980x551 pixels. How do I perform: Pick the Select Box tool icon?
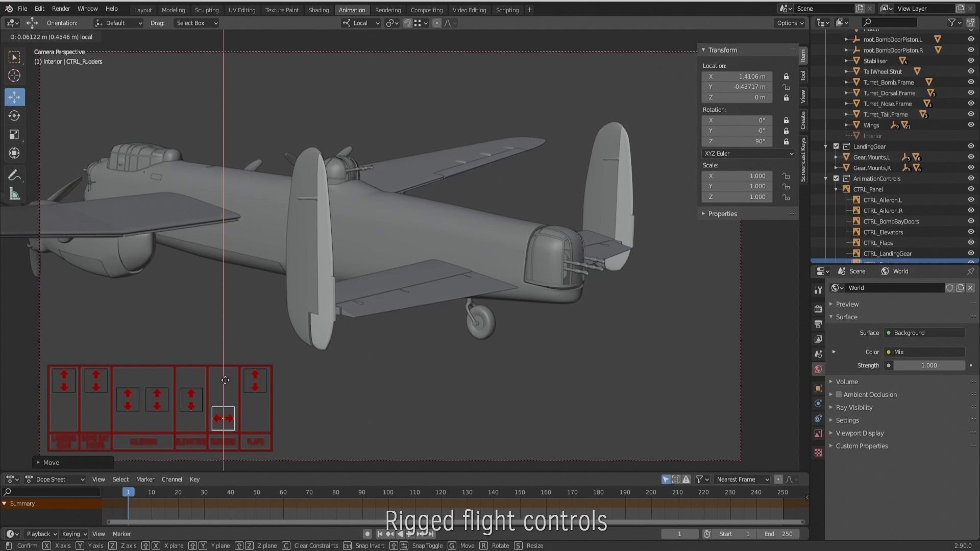coord(14,57)
